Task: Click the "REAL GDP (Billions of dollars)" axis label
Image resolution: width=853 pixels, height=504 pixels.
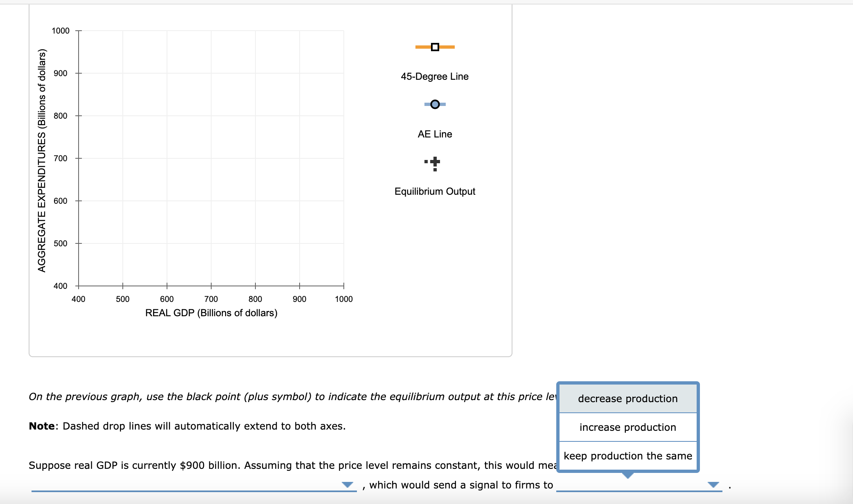Action: (212, 313)
